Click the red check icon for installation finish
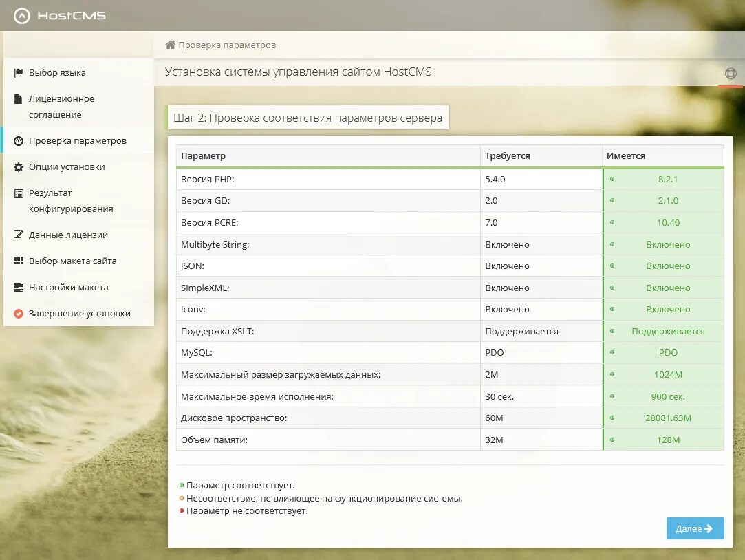 pos(19,313)
